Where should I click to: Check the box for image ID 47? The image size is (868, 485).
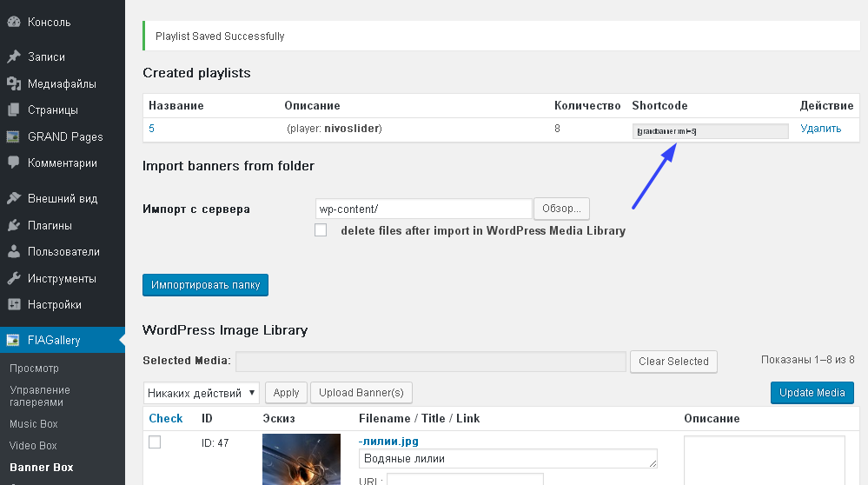pos(155,442)
